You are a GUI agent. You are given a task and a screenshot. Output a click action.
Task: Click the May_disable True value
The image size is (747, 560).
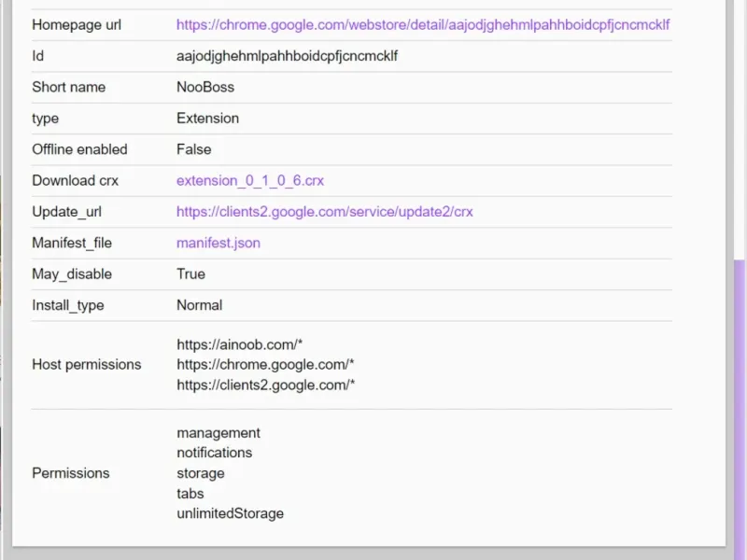point(190,274)
